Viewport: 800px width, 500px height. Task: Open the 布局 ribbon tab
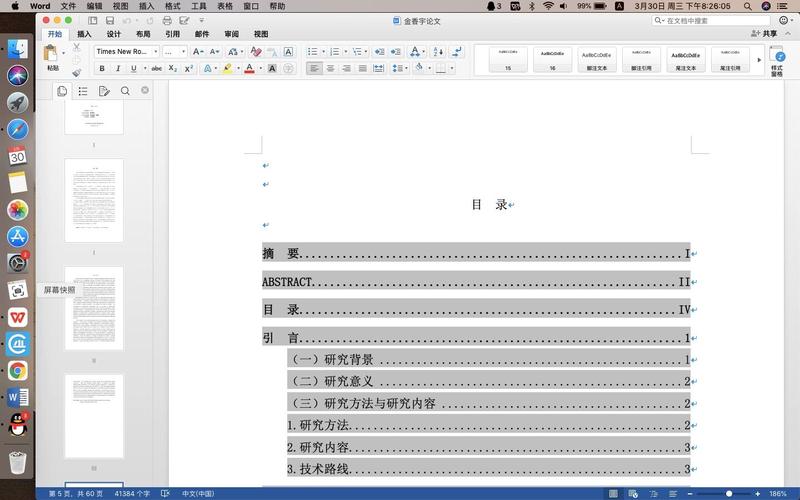tap(143, 34)
